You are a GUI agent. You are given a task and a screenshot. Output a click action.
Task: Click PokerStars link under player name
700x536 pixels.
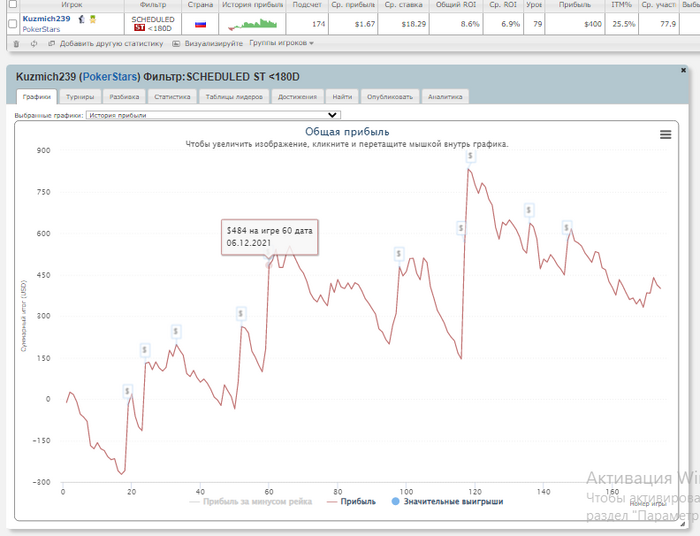coord(41,29)
